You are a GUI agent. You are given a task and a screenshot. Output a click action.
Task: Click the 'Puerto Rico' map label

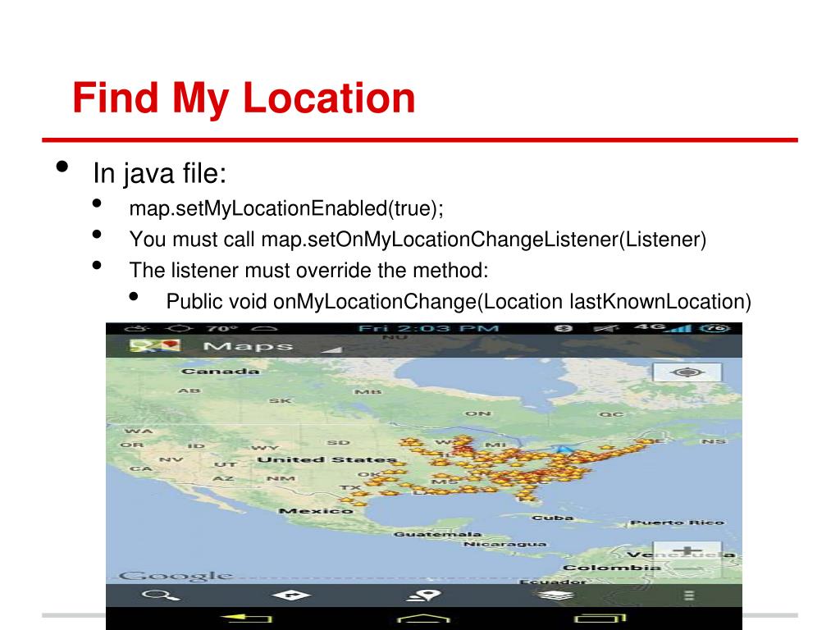pyautogui.click(x=677, y=523)
